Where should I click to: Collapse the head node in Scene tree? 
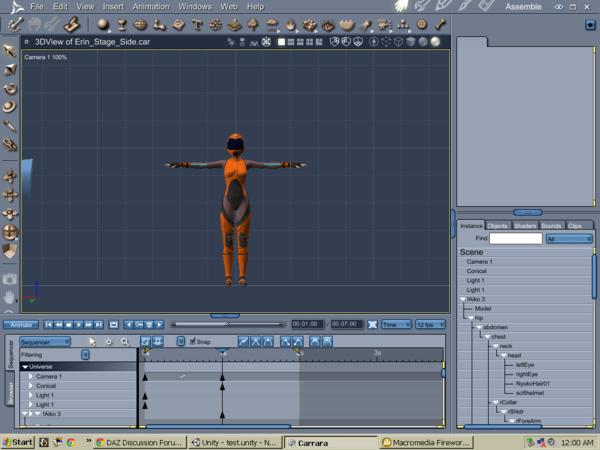[x=504, y=355]
